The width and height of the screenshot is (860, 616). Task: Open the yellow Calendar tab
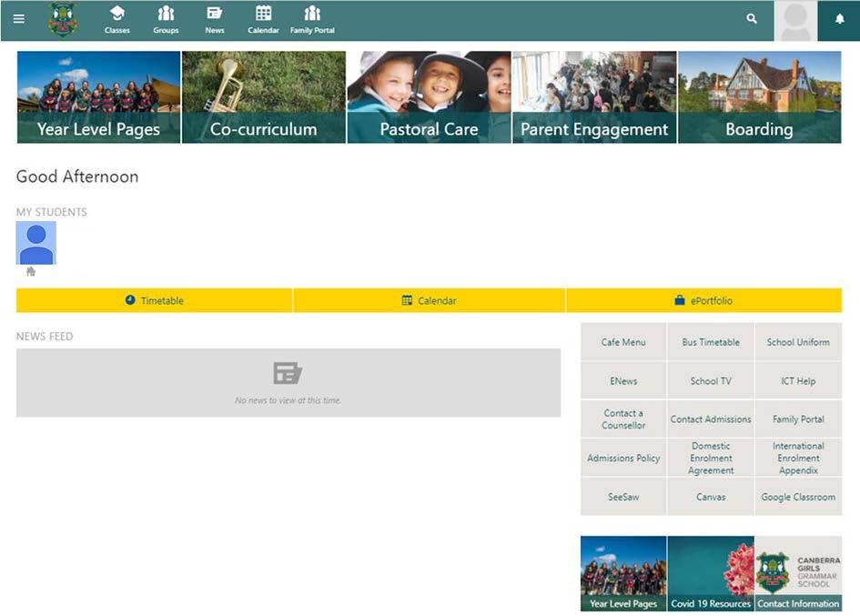pyautogui.click(x=429, y=300)
